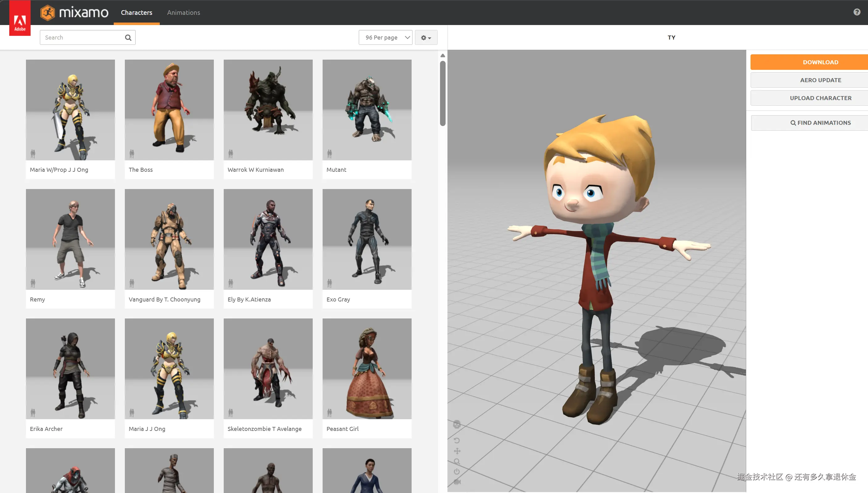Click the power icon in the viewport
Image resolution: width=868 pixels, height=493 pixels.
coord(457,471)
